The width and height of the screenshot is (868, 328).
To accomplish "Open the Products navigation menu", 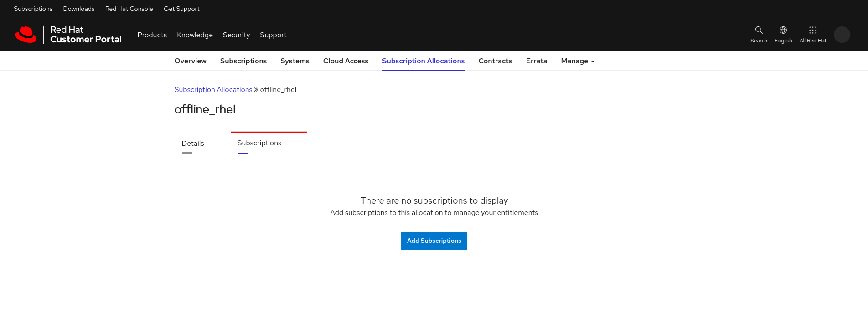I will pyautogui.click(x=152, y=35).
